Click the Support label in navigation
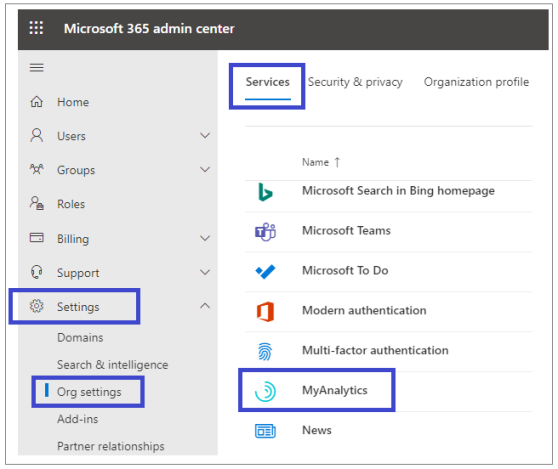The height and width of the screenshot is (469, 558). [78, 273]
